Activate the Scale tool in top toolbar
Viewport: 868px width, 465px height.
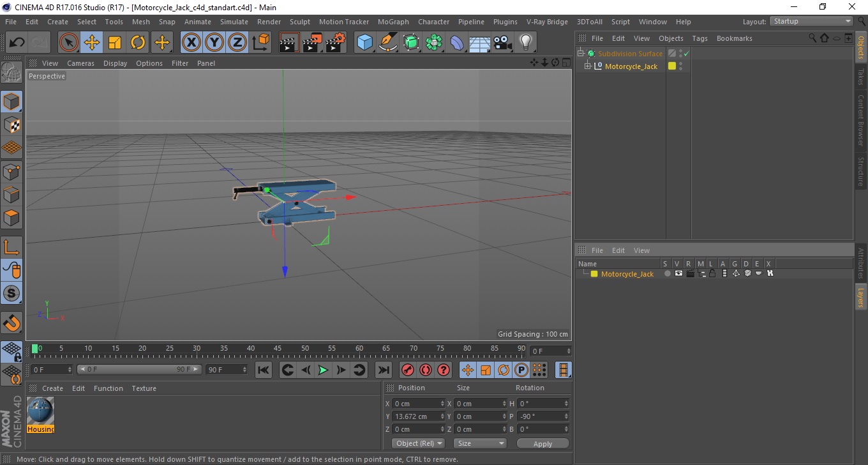coord(115,43)
